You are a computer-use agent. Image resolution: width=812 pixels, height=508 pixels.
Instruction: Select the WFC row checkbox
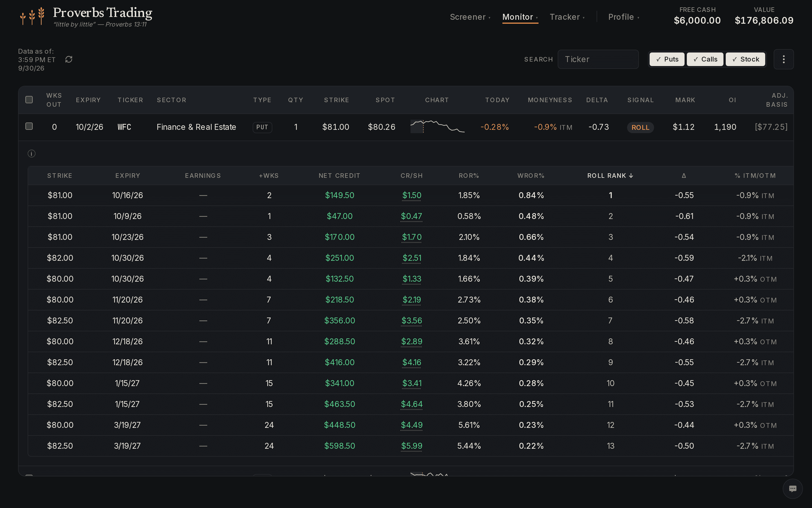pos(29,126)
